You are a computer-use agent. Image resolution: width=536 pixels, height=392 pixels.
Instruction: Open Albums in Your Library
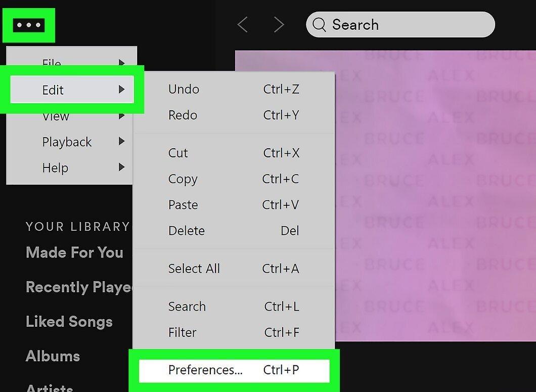[53, 356]
